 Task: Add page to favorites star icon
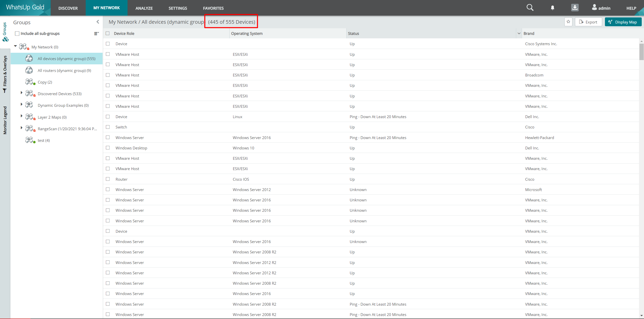pos(568,22)
